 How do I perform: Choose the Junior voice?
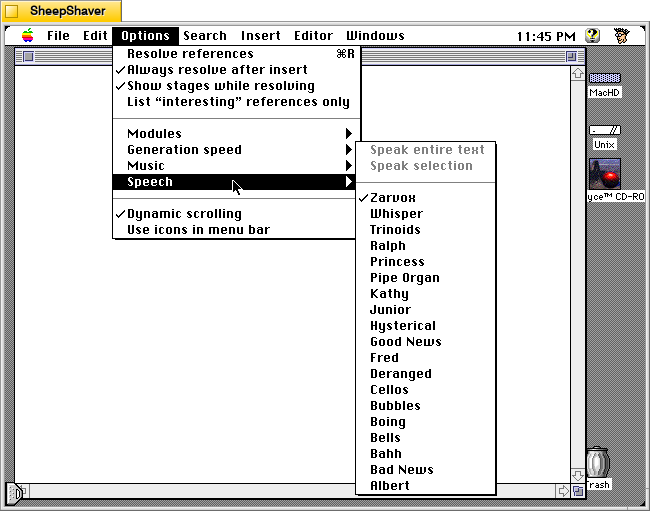tap(426, 310)
